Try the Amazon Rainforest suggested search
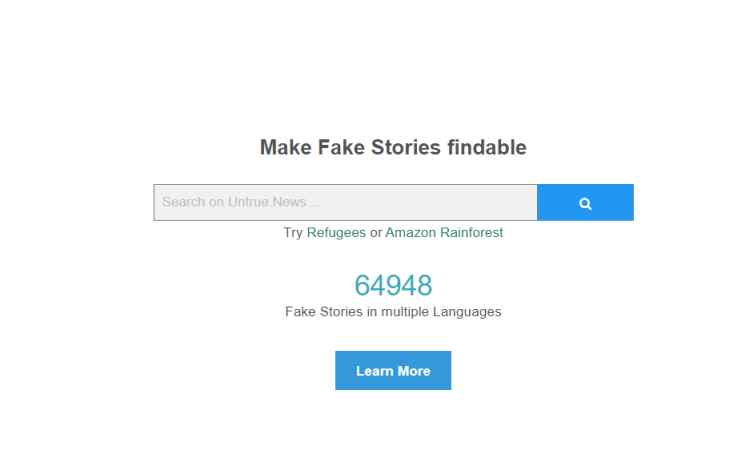 444,232
